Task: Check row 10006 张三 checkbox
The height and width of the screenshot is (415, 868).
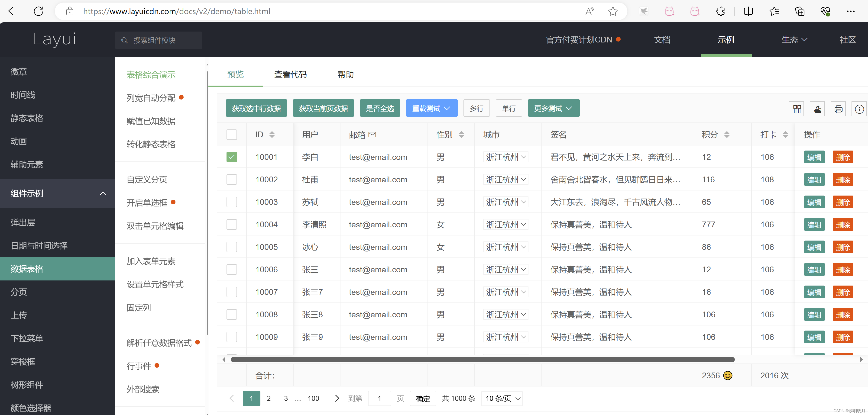Action: [231, 270]
